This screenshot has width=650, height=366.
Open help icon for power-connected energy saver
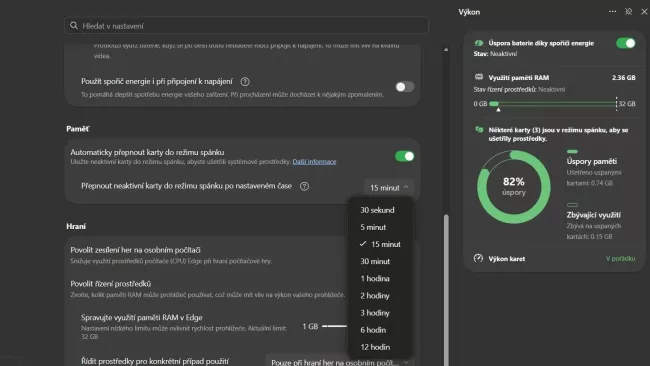tap(245, 82)
